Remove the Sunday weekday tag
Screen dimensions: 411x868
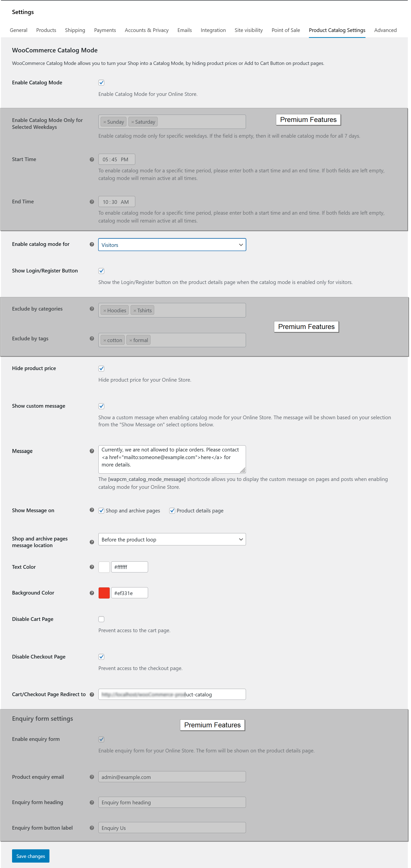click(x=105, y=122)
